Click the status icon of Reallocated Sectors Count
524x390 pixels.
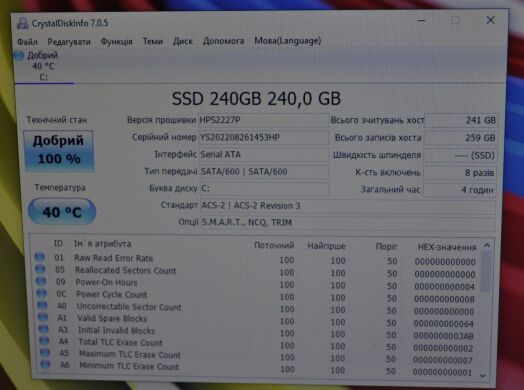click(x=40, y=269)
